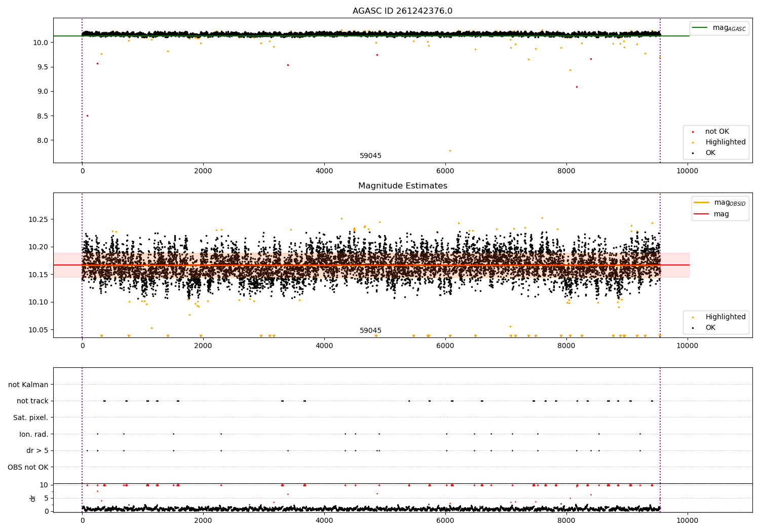Click the 10.25 y-axis tick label
Image resolution: width=760 pixels, height=532 pixels.
click(39, 219)
